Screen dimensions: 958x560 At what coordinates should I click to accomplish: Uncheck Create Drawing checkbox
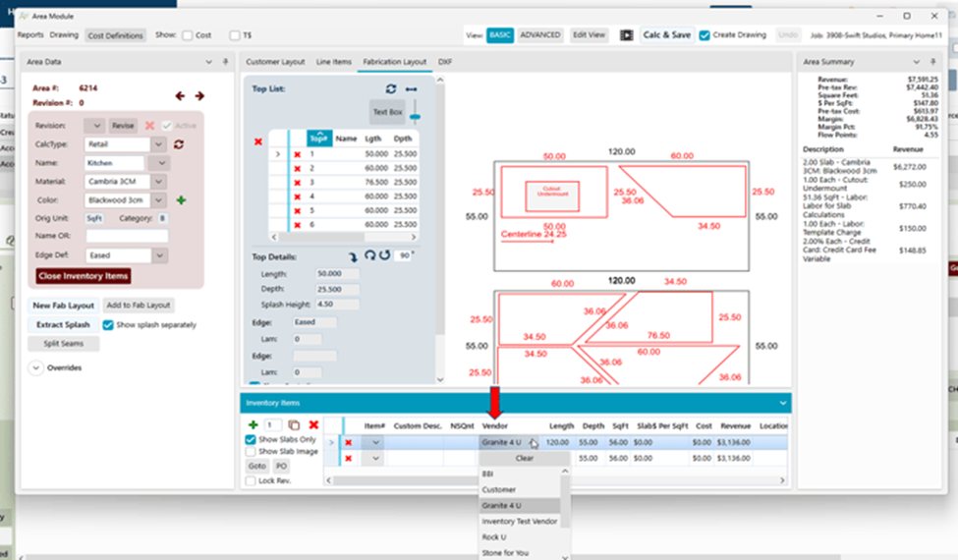coord(704,35)
